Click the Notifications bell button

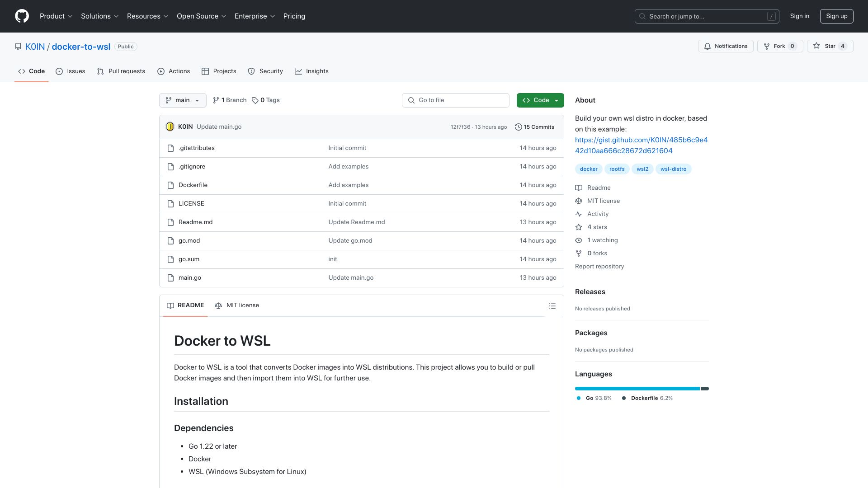(726, 46)
